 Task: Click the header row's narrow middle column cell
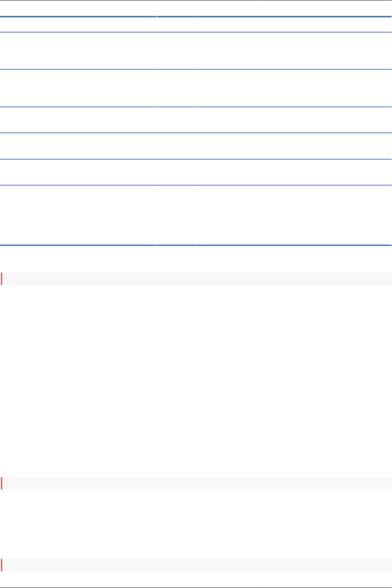[x=176, y=24]
